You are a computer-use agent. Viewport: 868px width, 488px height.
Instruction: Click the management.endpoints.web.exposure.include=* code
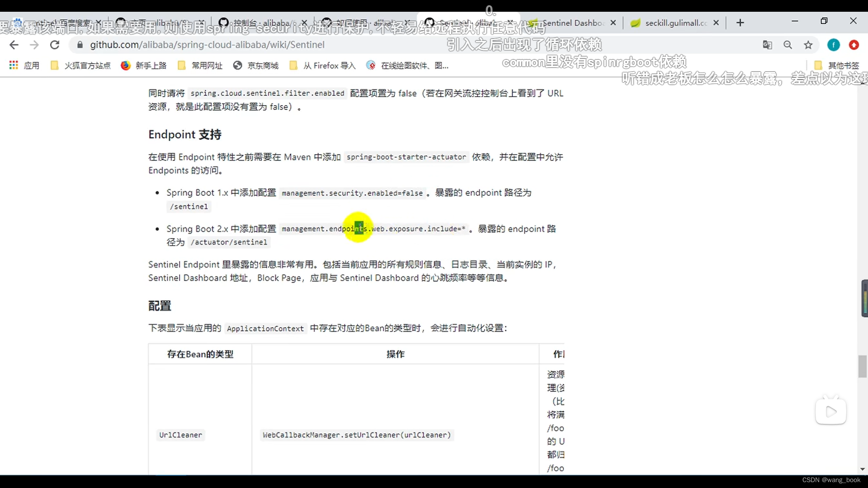tap(373, 229)
